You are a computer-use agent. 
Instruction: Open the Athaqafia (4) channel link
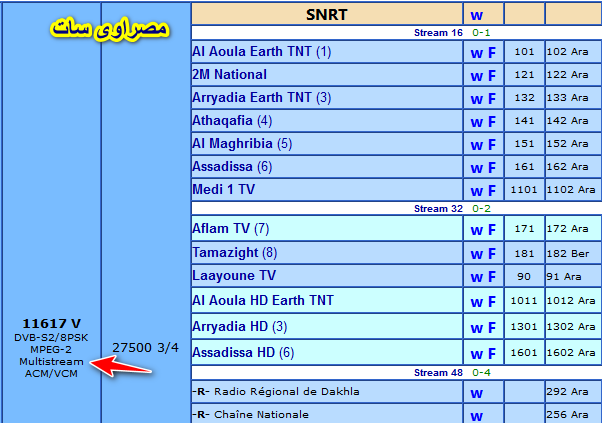click(x=232, y=121)
